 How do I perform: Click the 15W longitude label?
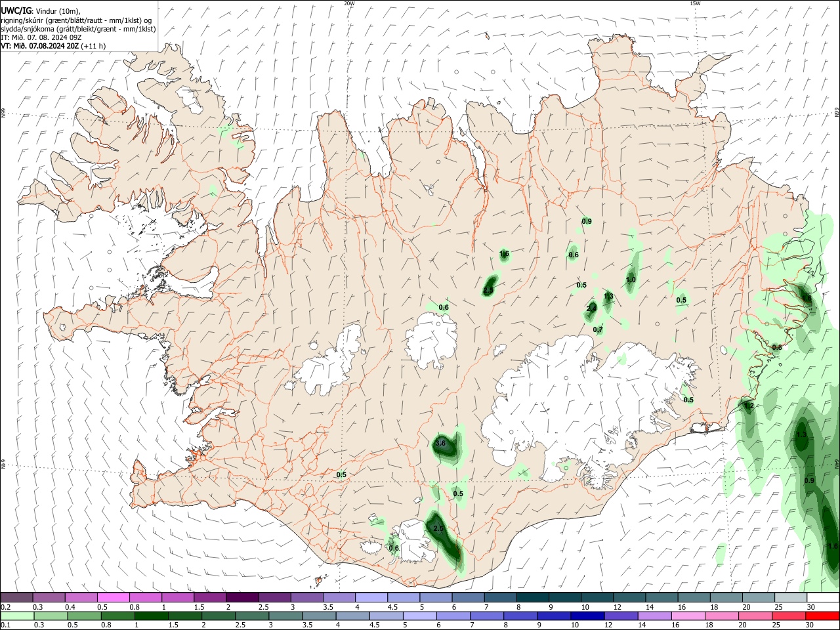tap(695, 3)
